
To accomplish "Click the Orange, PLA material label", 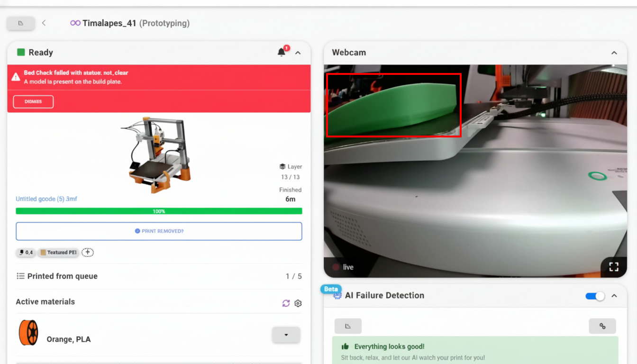I will click(68, 339).
